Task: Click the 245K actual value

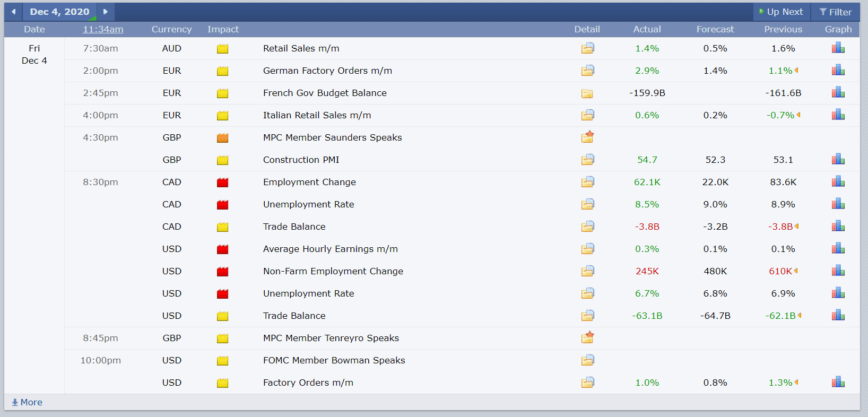Action: point(647,271)
